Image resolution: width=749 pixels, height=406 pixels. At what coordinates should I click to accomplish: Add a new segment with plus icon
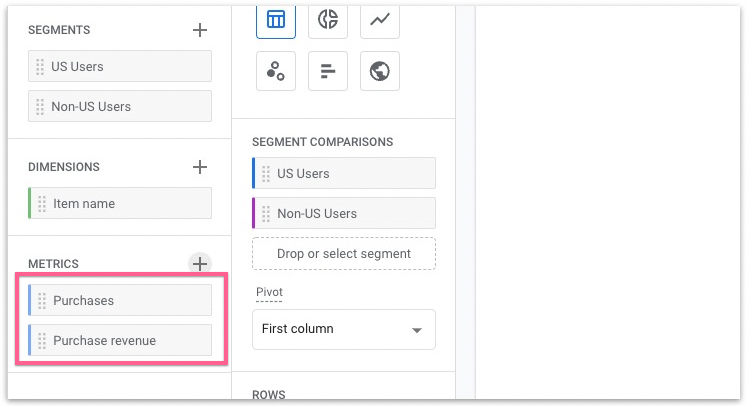coord(200,30)
